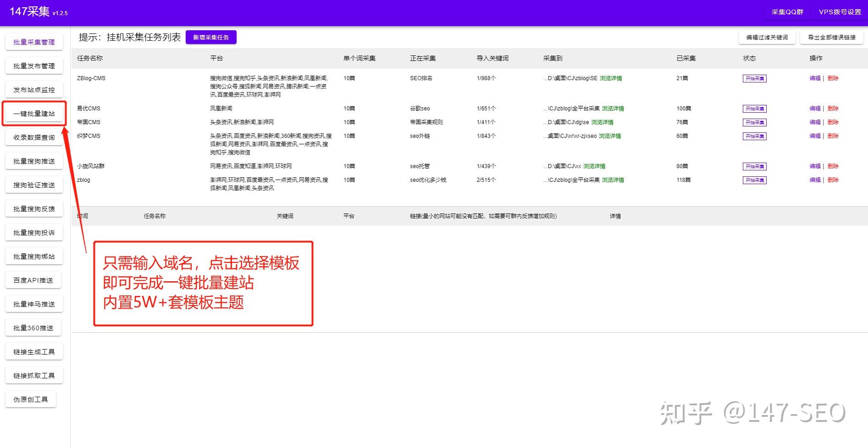
Task: Click the 新增采集任务 button
Action: [210, 37]
